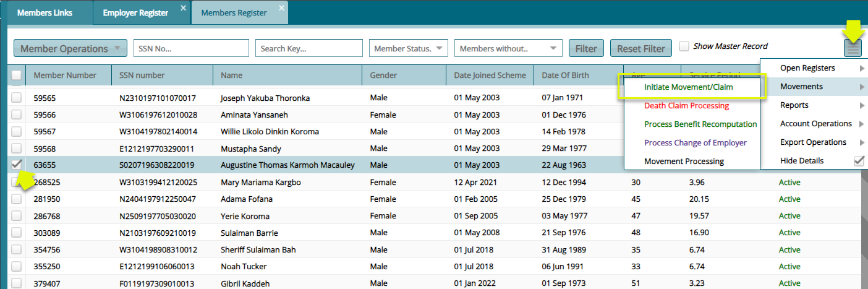The width and height of the screenshot is (868, 289).
Task: Tick the select-all header checkbox
Action: click(x=17, y=75)
